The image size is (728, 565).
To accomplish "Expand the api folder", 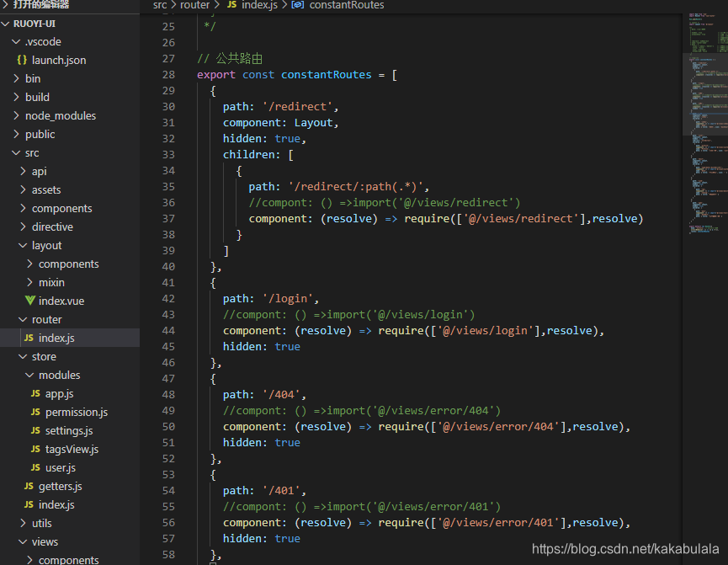I will point(23,172).
